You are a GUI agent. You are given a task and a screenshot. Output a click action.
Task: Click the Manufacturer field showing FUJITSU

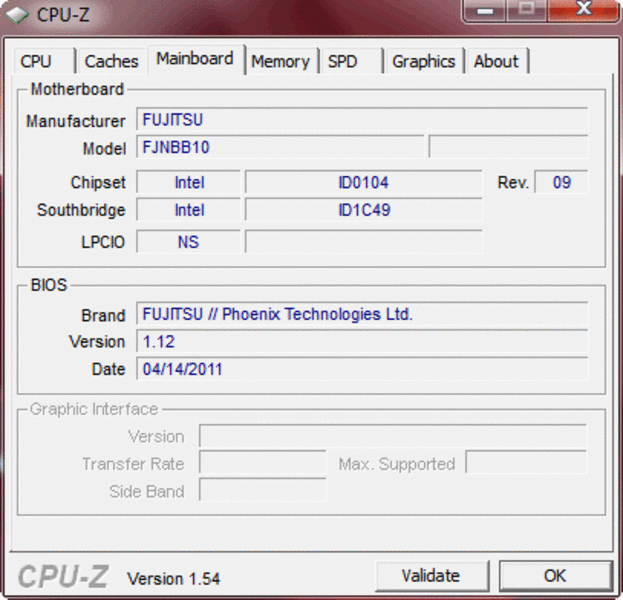[362, 119]
